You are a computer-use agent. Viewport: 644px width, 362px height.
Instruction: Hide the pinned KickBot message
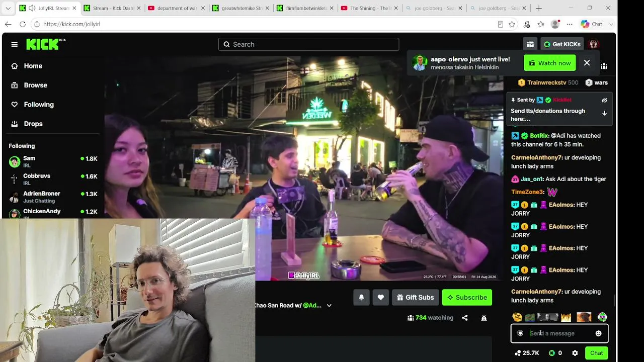[x=604, y=100]
